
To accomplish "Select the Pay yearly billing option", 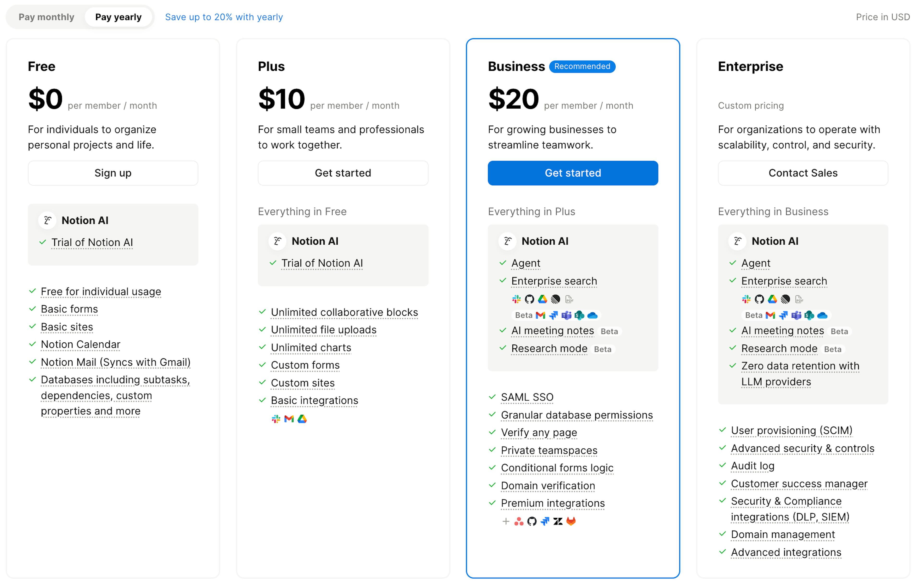I will tap(119, 17).
